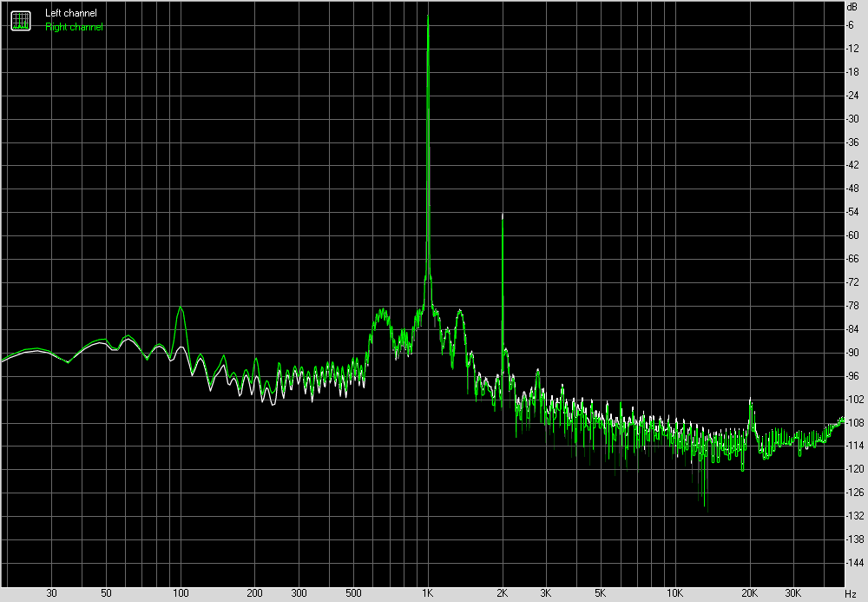Select the Left channel legend label
Viewport: 868px width, 602px height.
click(x=71, y=13)
